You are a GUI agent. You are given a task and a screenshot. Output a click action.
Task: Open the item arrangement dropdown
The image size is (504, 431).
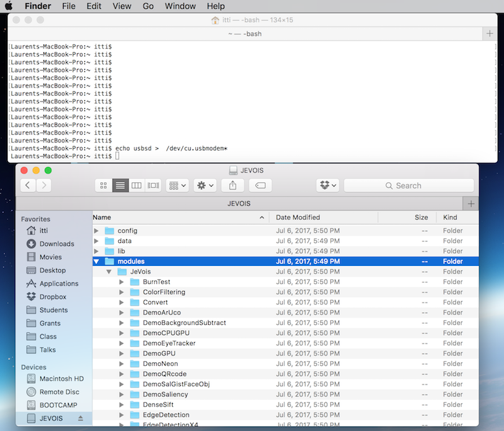click(178, 185)
